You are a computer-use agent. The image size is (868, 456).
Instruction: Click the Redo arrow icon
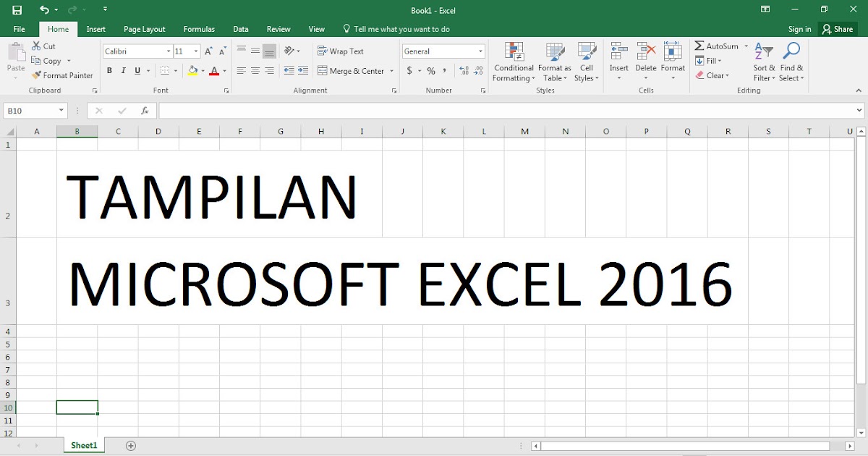pos(72,10)
